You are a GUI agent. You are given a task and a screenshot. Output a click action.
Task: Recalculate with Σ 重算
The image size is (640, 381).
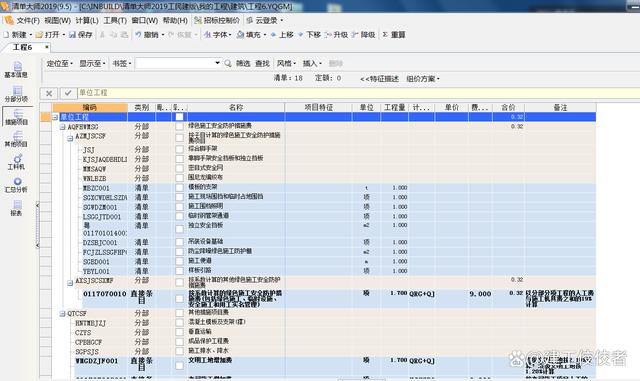pyautogui.click(x=393, y=35)
